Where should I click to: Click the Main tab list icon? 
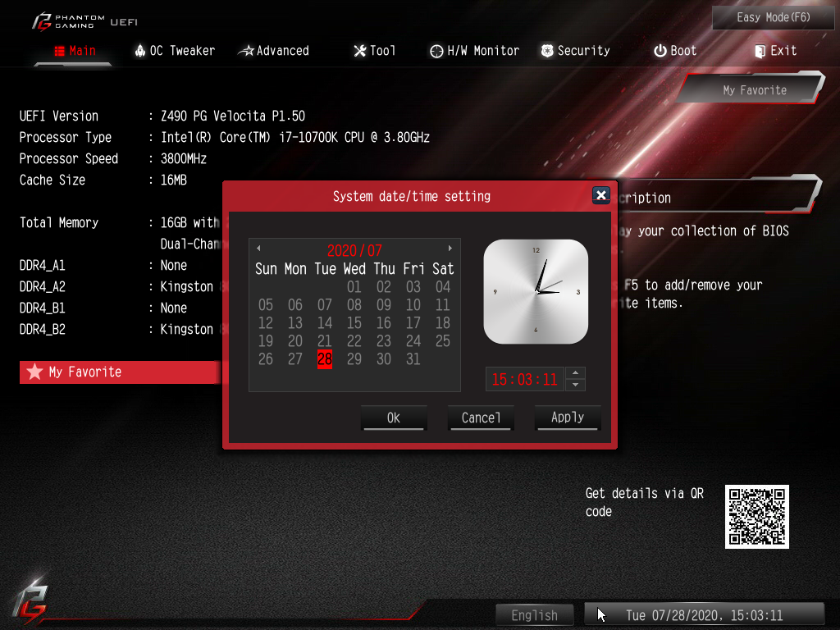[59, 51]
